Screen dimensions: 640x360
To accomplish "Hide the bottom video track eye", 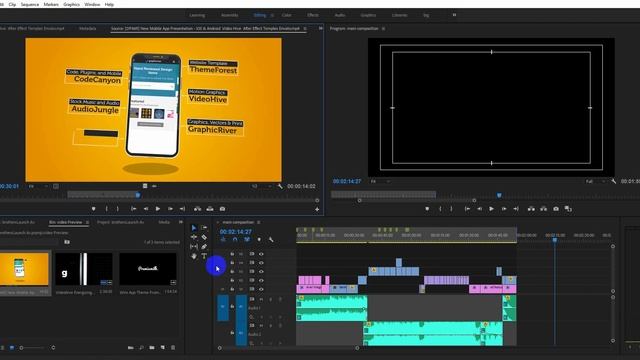I will point(261,289).
